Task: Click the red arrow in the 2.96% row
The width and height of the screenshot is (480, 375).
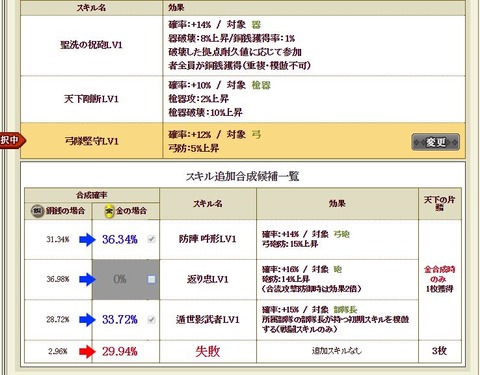Action: coord(87,351)
